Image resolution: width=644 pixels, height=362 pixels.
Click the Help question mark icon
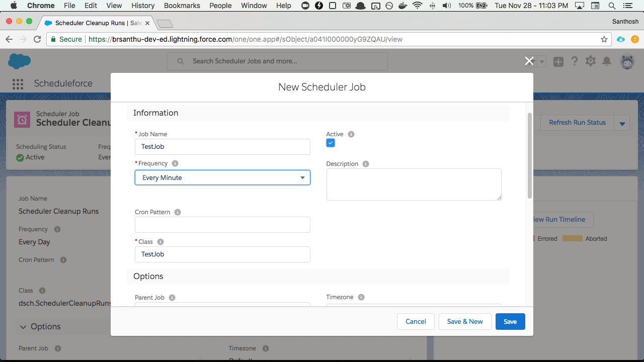(575, 61)
